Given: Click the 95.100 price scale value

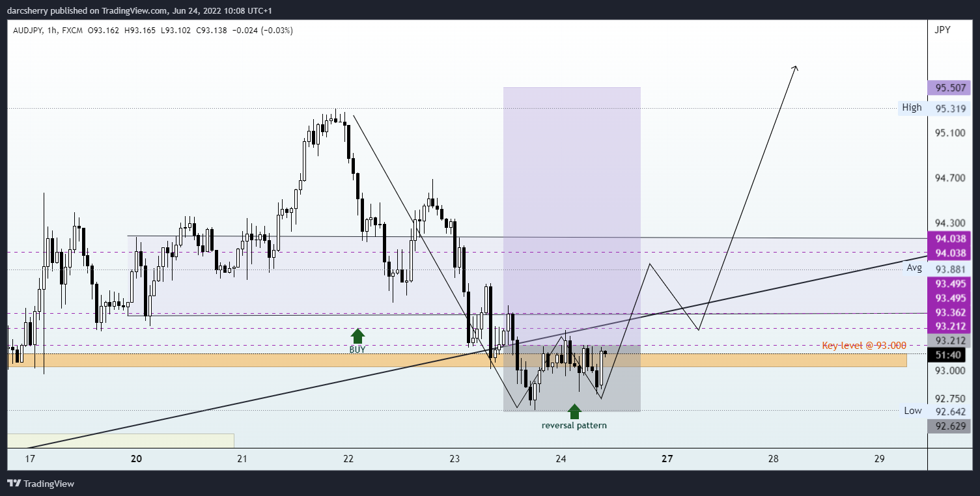Looking at the screenshot, I should pos(949,133).
